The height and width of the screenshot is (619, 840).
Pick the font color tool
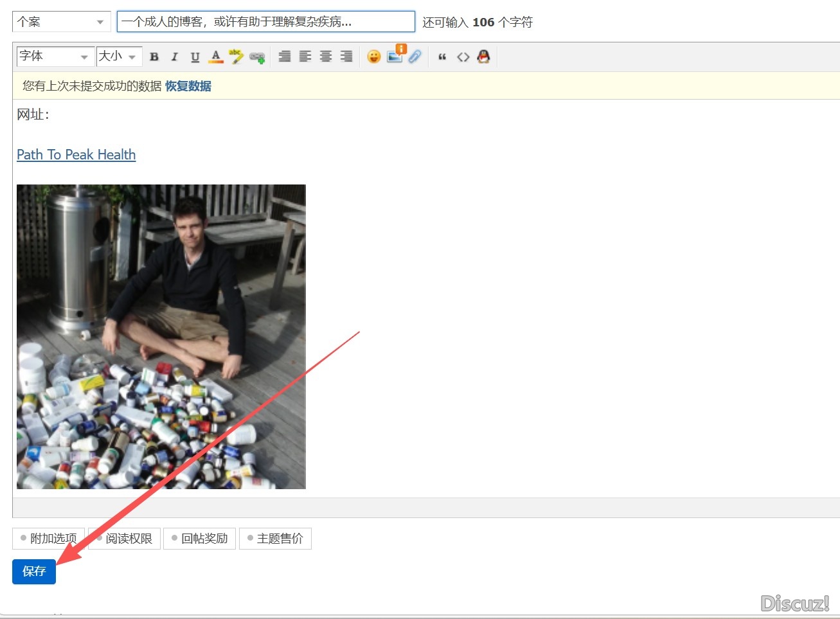(216, 57)
